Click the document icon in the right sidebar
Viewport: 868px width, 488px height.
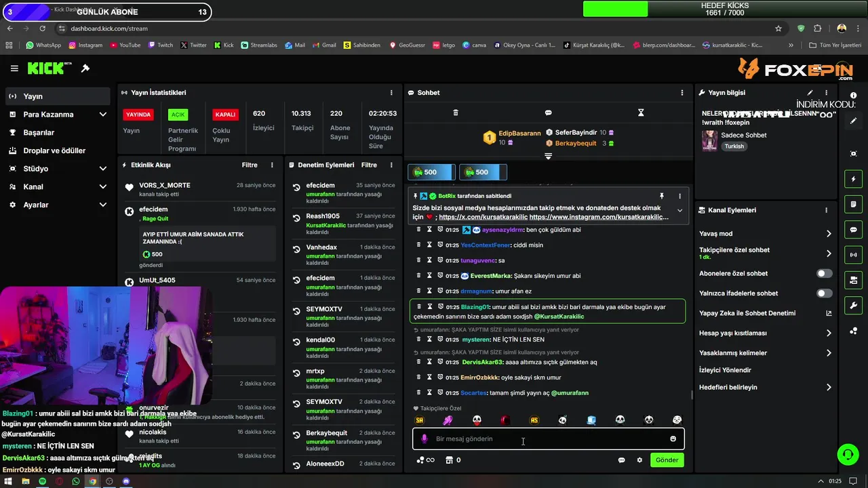coord(853,204)
